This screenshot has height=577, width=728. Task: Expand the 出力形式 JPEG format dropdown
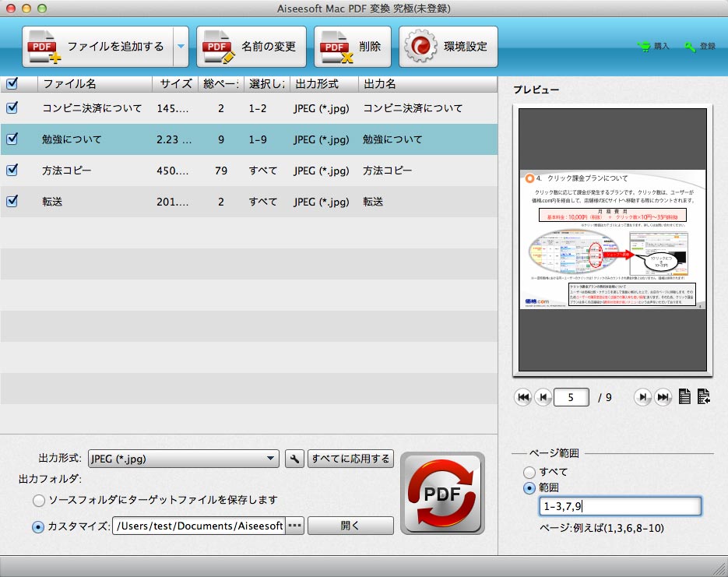click(183, 459)
